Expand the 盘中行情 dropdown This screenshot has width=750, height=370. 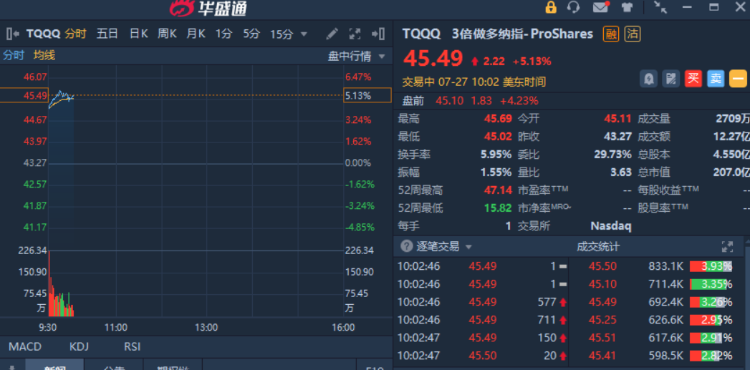click(356, 56)
